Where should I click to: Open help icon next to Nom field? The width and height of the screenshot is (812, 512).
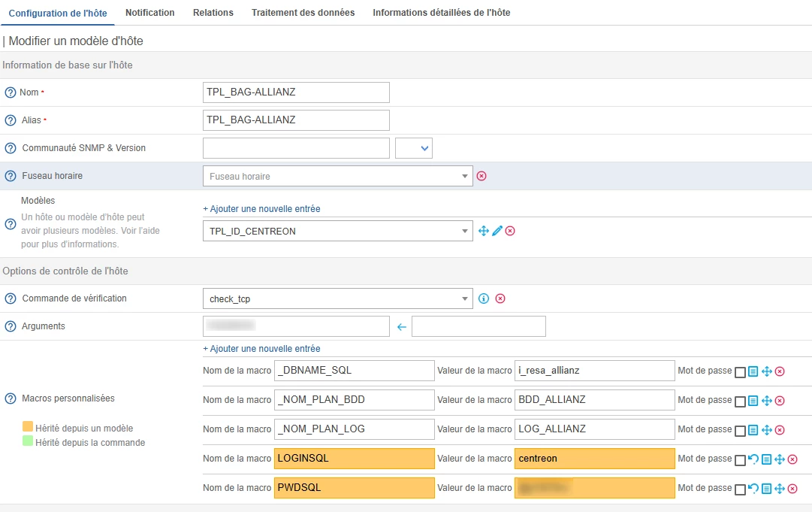(x=11, y=92)
